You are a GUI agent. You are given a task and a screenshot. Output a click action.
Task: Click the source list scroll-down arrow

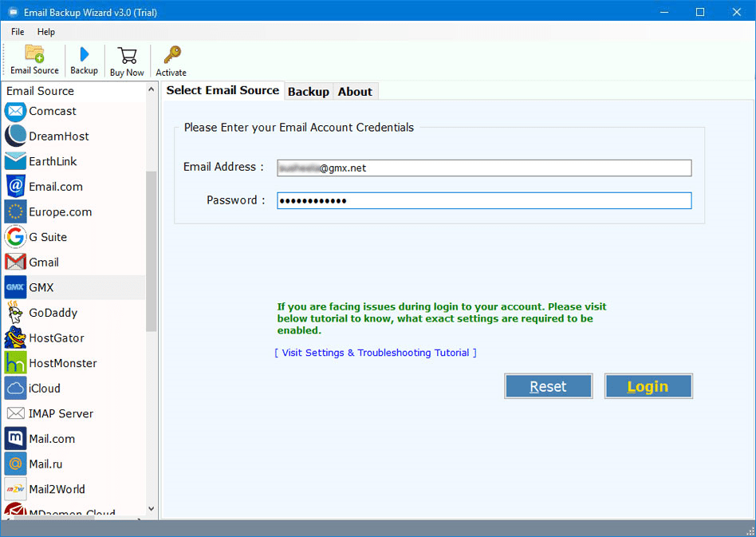[x=152, y=508]
